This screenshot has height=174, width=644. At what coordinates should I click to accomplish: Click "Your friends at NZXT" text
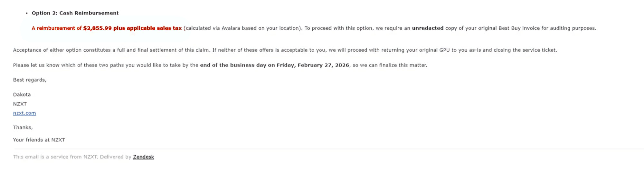(39, 140)
